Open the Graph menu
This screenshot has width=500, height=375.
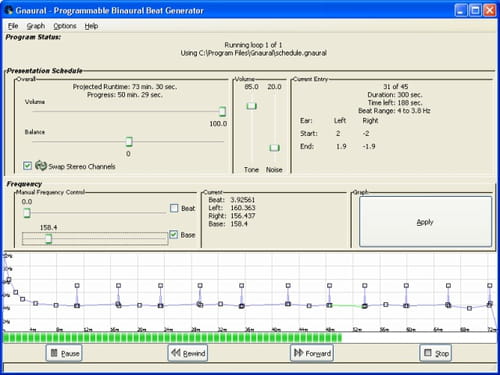click(36, 26)
